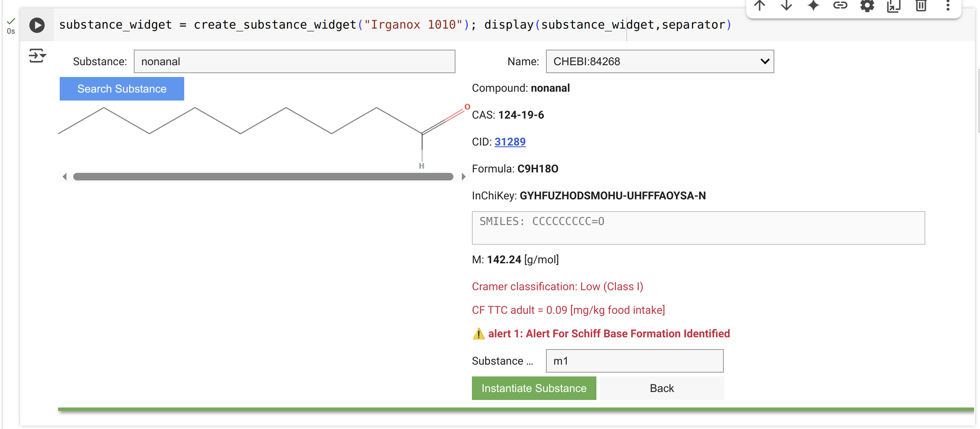980x429 pixels.
Task: Open the Name dropdown showing CHEBI:84268
Action: (x=660, y=61)
